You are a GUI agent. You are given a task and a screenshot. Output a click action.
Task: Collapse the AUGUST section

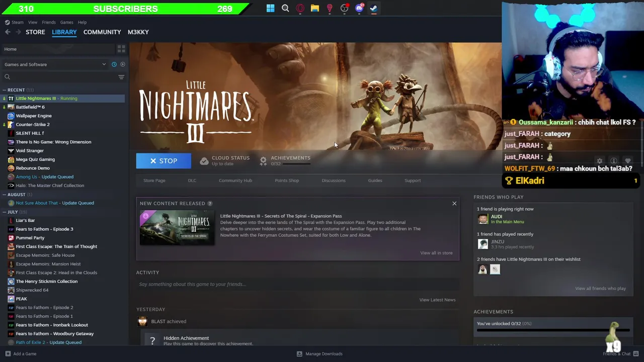(4, 195)
